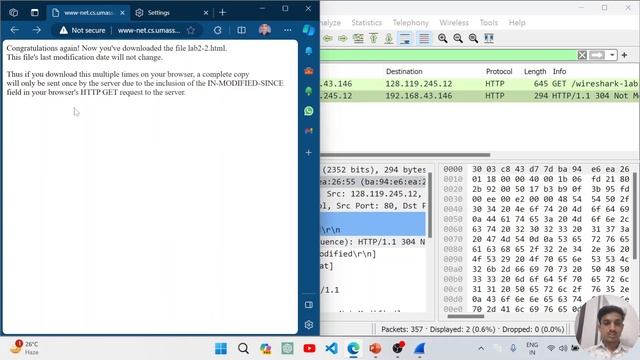Viewport: 640px width, 360px height.
Task: Go to next packet in Wireshark
Action: pos(342,38)
